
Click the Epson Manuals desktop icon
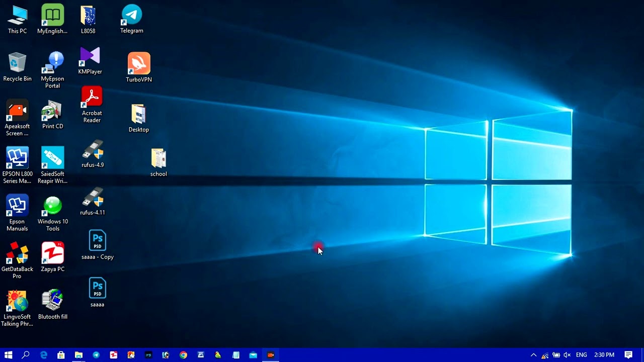(17, 213)
